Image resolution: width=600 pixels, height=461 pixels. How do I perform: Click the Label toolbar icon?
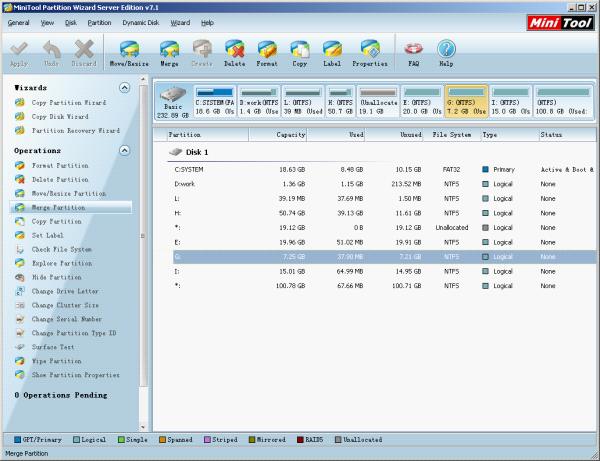[x=332, y=49]
